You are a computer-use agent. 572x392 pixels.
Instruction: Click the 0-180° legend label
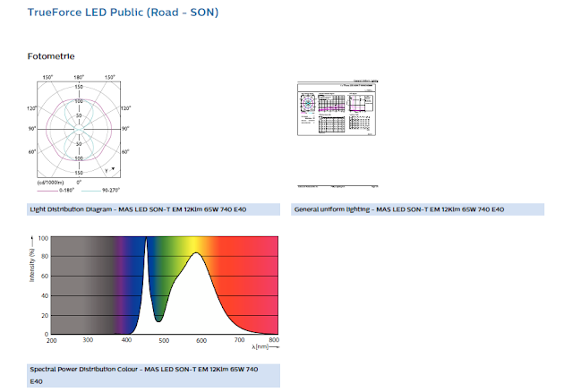(x=67, y=191)
